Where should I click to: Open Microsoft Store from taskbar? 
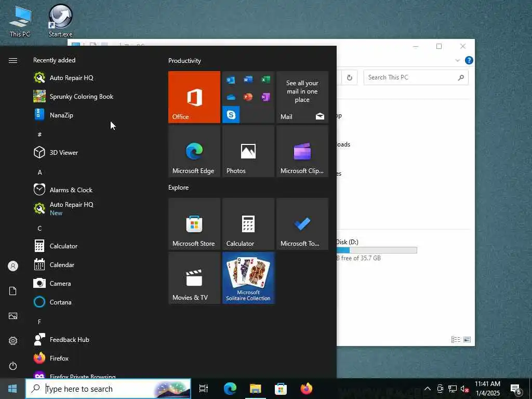click(x=281, y=389)
